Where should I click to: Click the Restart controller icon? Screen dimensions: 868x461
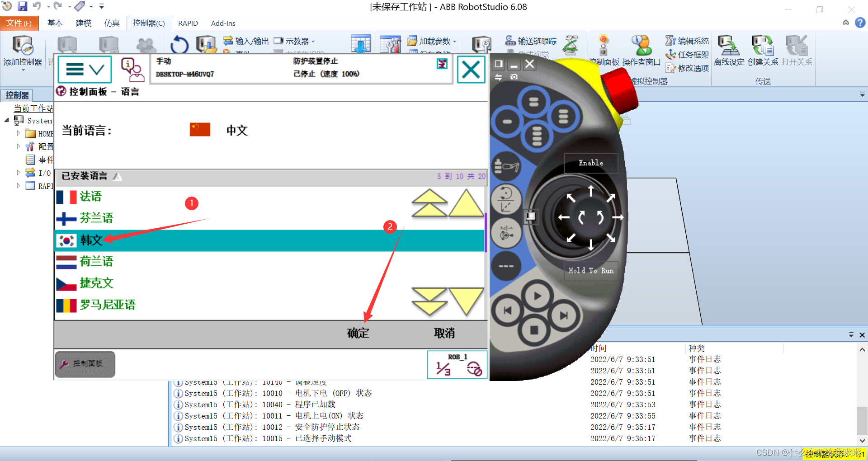click(x=179, y=44)
